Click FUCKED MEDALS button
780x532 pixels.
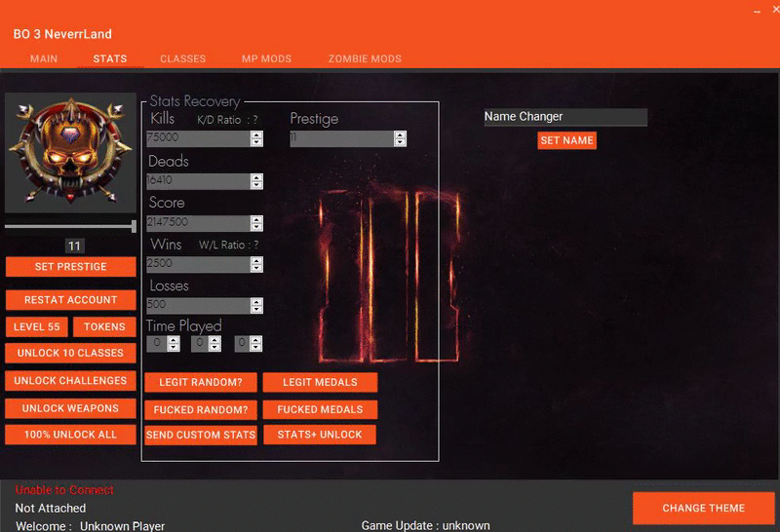[320, 409]
